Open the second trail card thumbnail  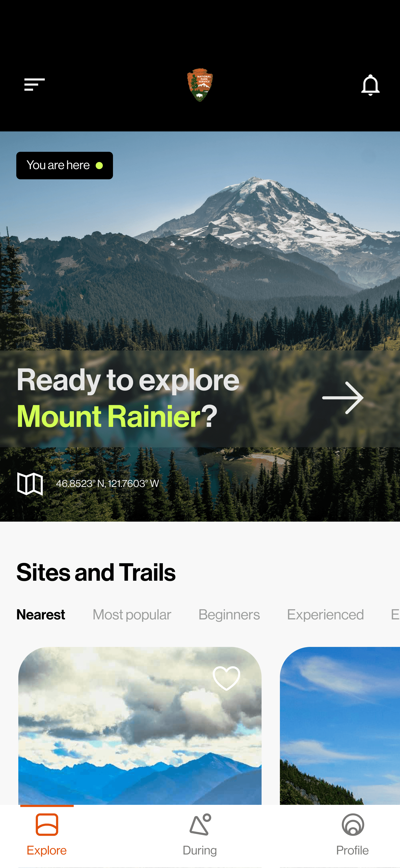(340, 725)
